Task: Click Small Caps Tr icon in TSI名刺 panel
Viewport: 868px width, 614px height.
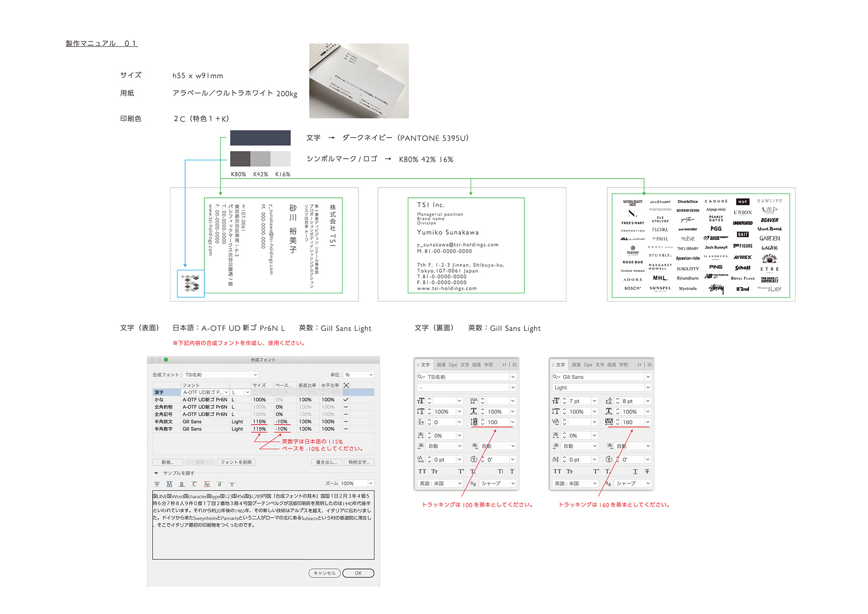Action: click(x=434, y=471)
